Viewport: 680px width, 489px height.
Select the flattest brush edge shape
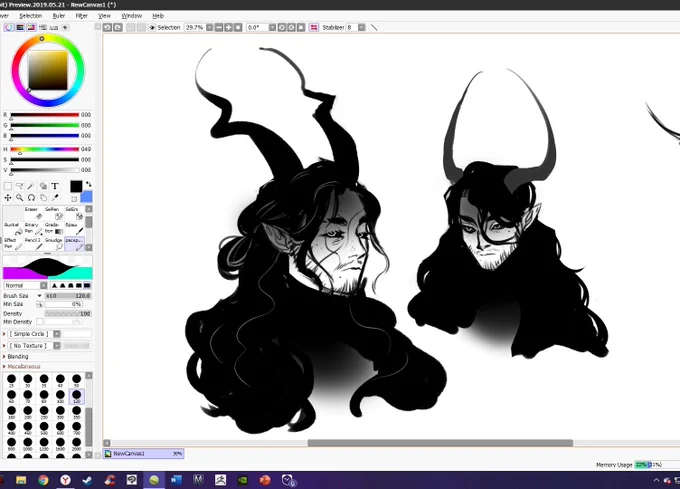pos(87,286)
